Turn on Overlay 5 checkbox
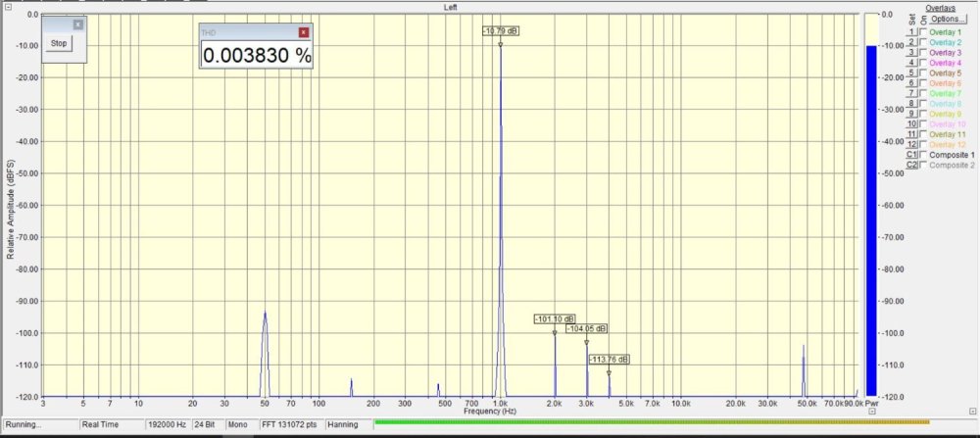The width and height of the screenshot is (980, 438). point(922,73)
